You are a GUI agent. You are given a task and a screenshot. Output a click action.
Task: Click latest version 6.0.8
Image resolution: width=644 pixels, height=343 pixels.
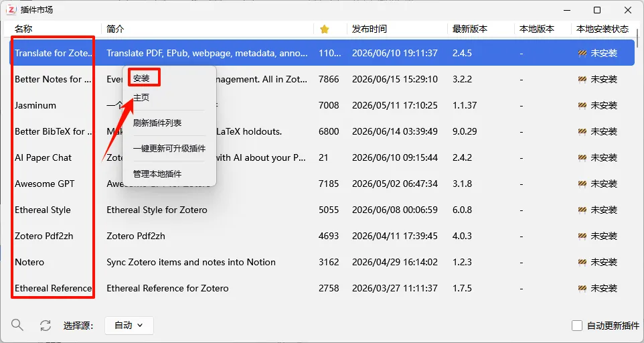(x=462, y=210)
